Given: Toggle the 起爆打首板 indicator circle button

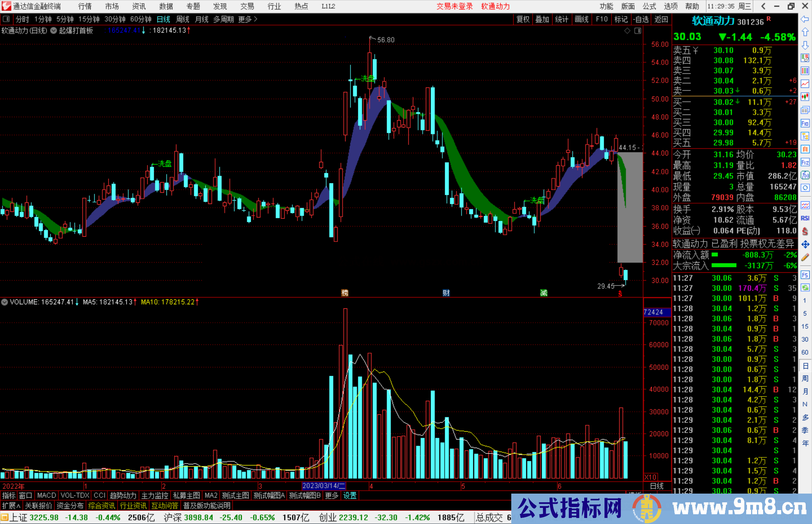Looking at the screenshot, I should click(54, 31).
